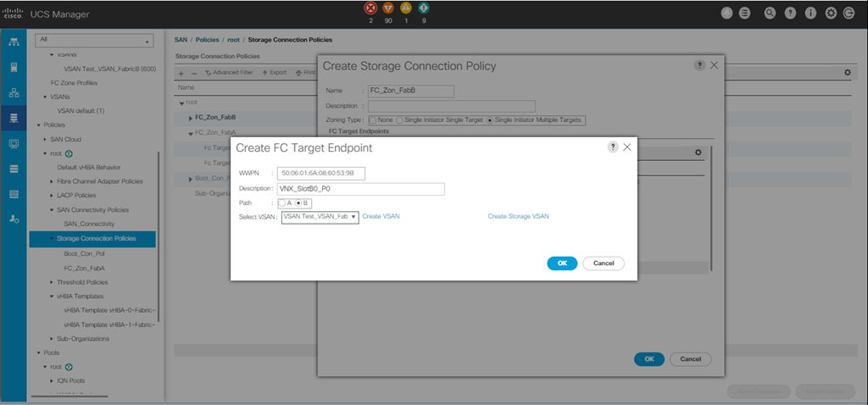Click OK in Create FC Target Endpoint dialog

562,264
